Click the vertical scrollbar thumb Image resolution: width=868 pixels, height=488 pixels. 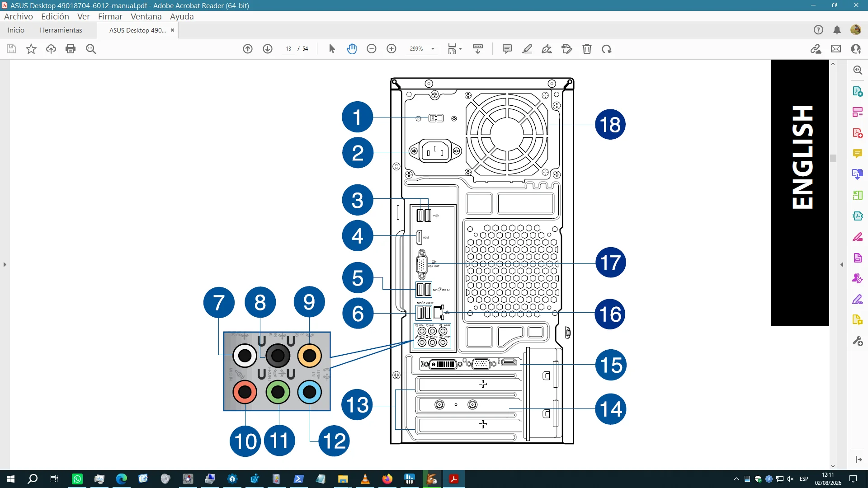tap(833, 159)
